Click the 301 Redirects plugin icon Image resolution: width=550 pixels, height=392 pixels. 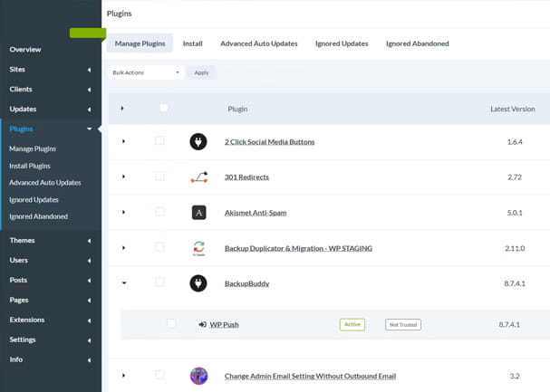pyautogui.click(x=198, y=177)
